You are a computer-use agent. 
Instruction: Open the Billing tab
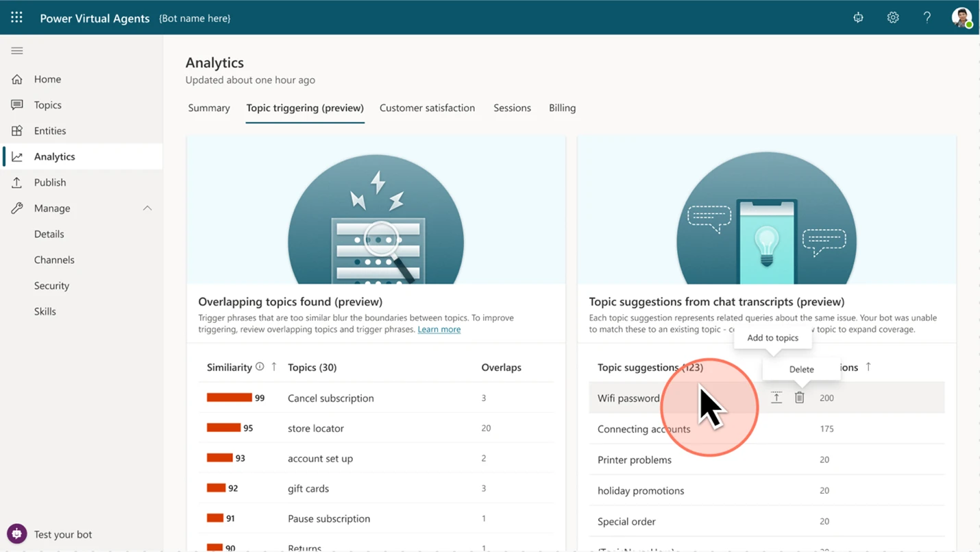pyautogui.click(x=562, y=108)
